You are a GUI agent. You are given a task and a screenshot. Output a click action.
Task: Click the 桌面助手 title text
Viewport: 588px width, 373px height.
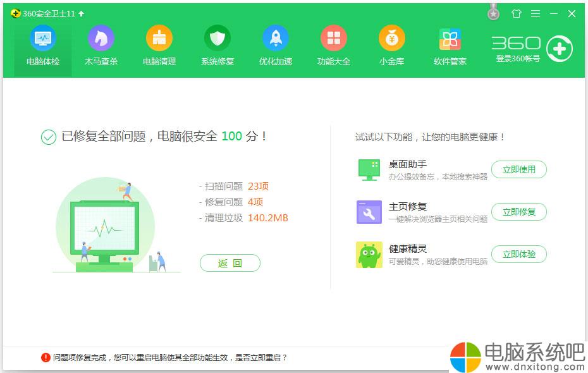point(408,164)
